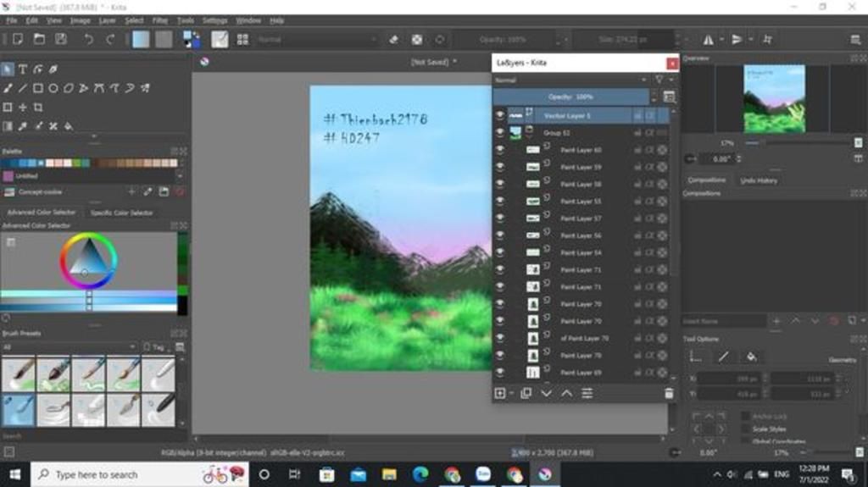Pick the Line tool

click(x=23, y=88)
